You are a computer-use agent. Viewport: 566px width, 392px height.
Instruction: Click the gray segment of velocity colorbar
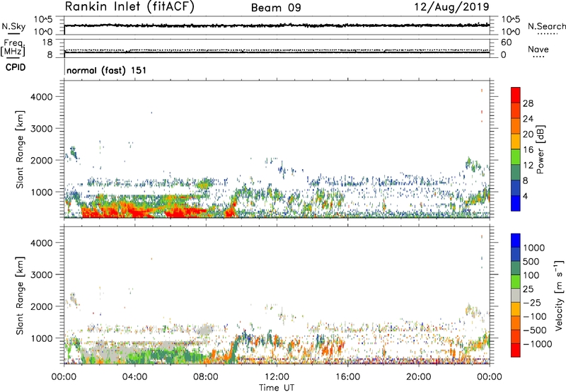516,296
